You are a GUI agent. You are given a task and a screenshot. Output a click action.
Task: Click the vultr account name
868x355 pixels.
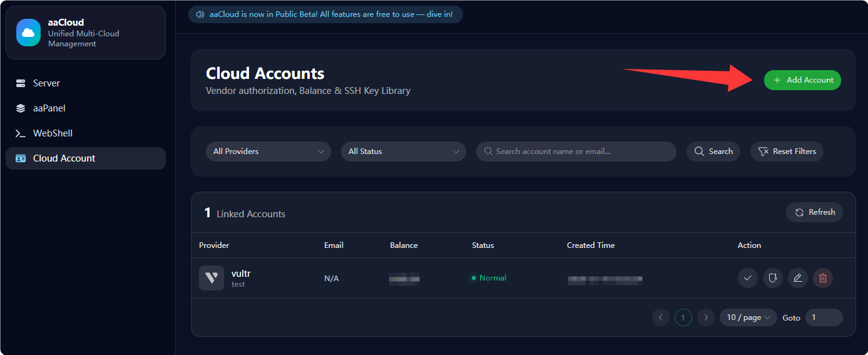pyautogui.click(x=241, y=274)
